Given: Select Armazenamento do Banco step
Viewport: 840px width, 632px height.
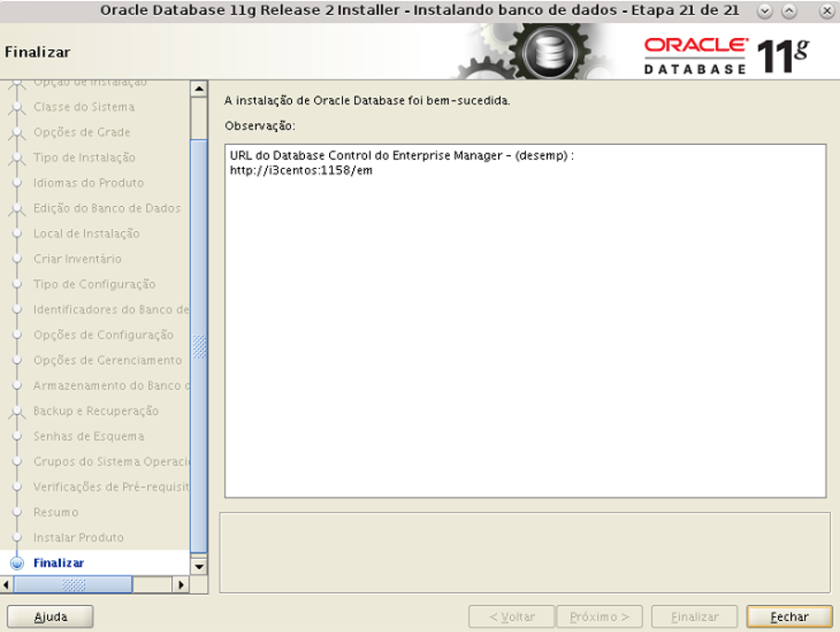Looking at the screenshot, I should coord(111,385).
